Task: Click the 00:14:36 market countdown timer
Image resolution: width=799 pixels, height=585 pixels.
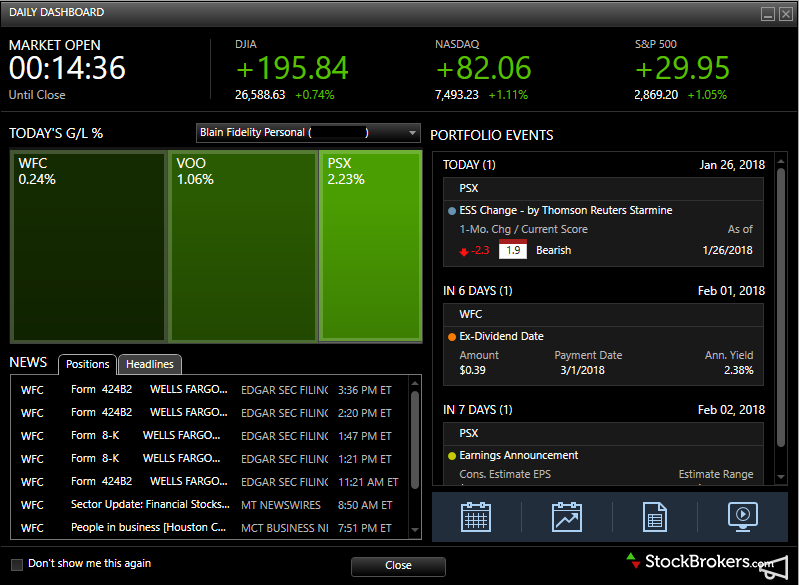Action: click(67, 68)
